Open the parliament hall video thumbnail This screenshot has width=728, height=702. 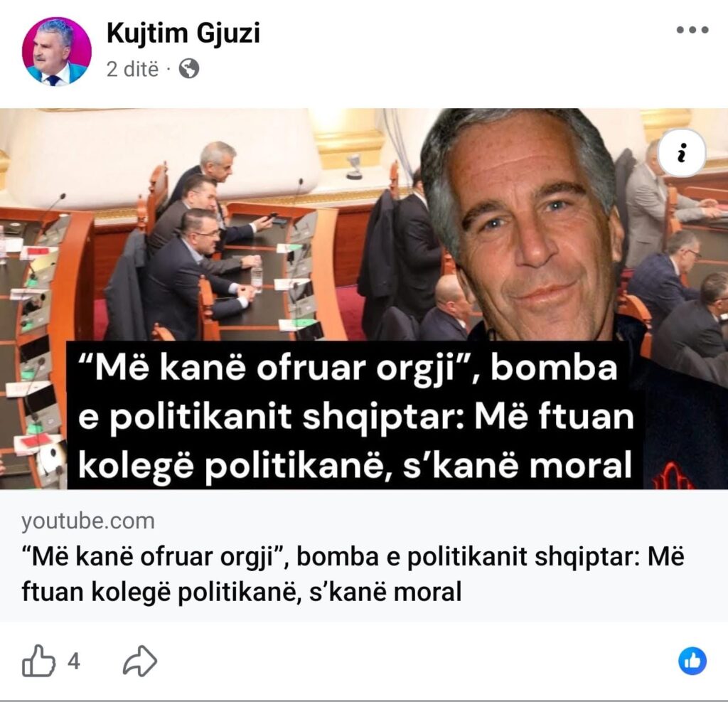[364, 299]
